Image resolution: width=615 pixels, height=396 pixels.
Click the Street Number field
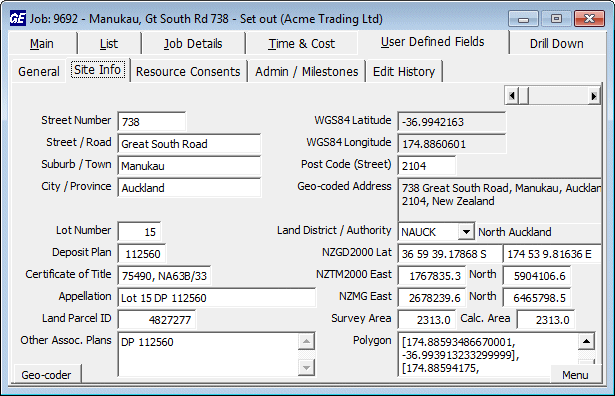(x=152, y=122)
